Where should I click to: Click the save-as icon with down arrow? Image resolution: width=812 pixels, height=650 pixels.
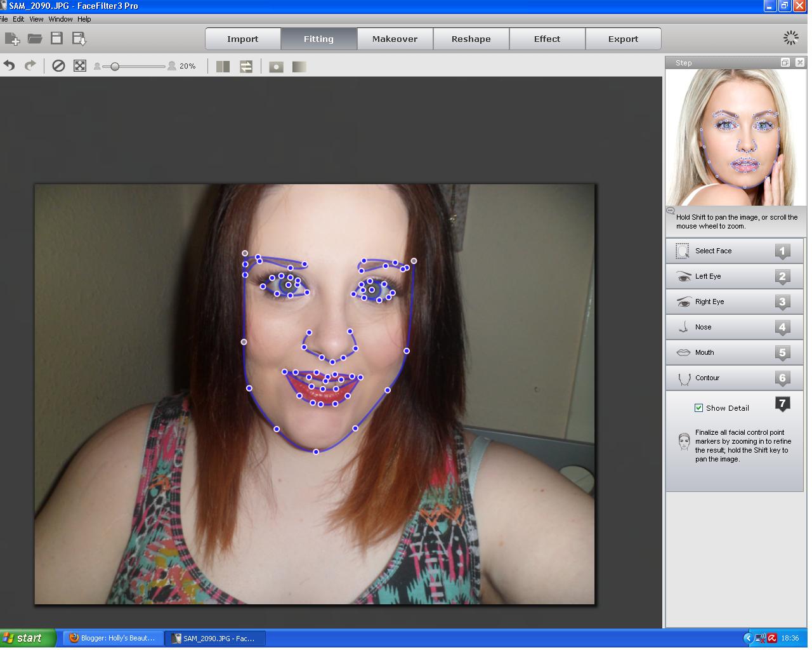79,39
